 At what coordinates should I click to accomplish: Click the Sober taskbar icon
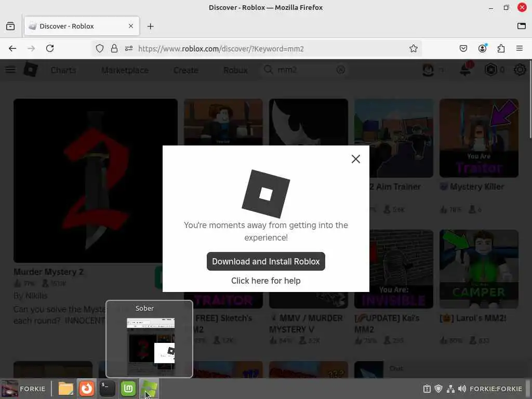point(149,389)
